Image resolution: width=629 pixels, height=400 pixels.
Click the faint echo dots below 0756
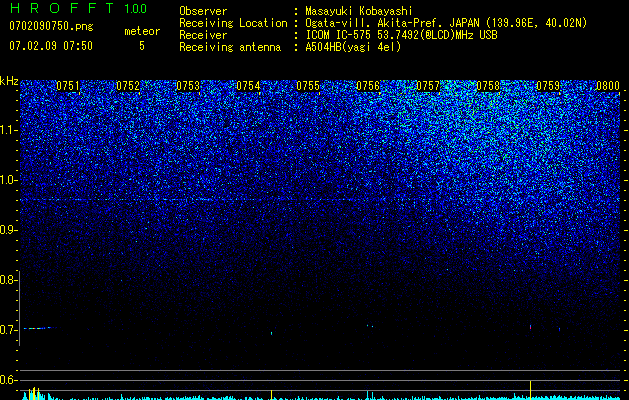[370, 326]
